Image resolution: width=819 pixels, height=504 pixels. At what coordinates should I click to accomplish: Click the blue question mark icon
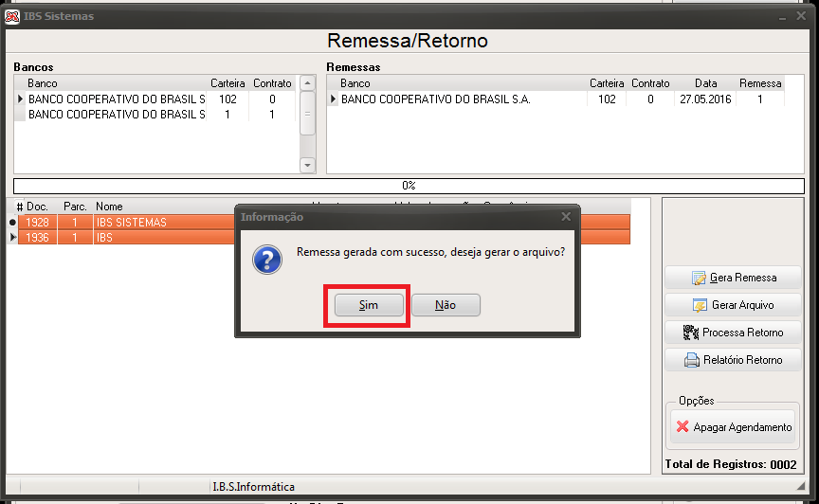pyautogui.click(x=267, y=259)
